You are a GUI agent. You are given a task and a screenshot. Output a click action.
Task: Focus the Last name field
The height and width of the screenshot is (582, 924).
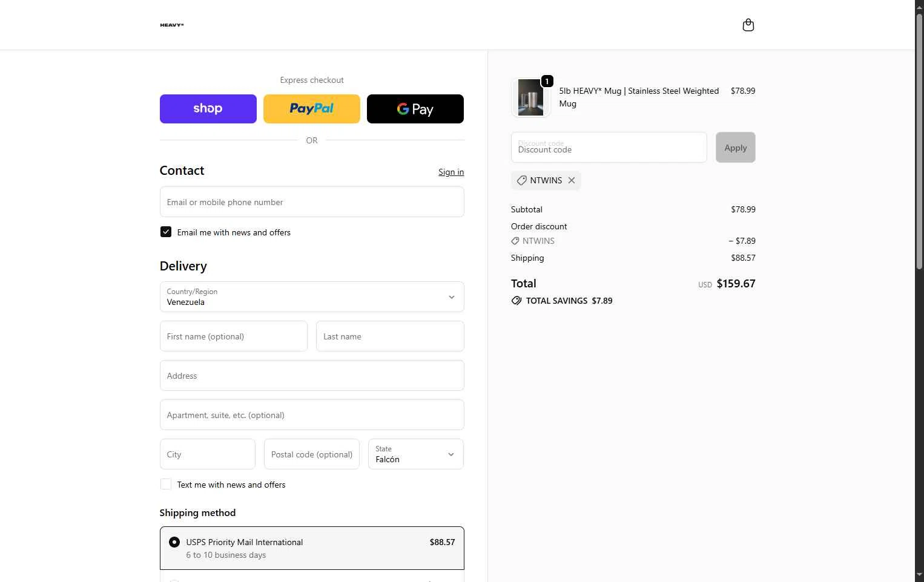click(390, 336)
